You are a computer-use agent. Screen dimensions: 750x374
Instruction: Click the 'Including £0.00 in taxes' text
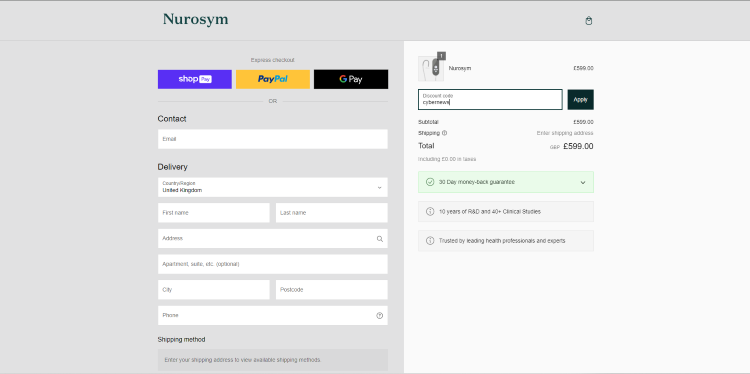447,159
